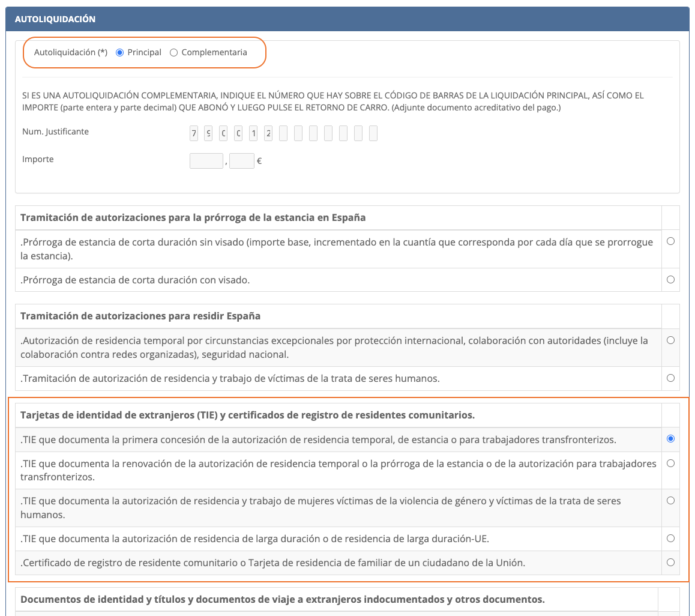Image resolution: width=695 pixels, height=616 pixels.
Task: Click the Justificante digit box showing 9
Action: [x=208, y=133]
